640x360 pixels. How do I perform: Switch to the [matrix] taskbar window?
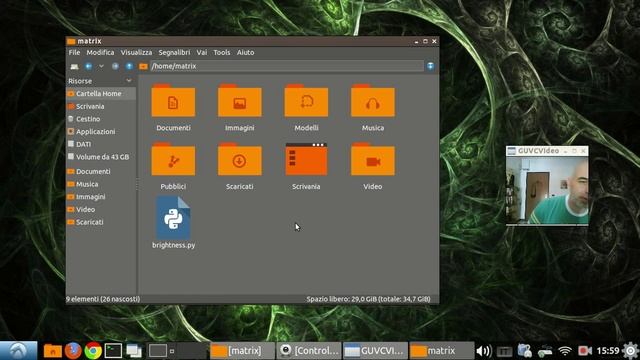coord(242,351)
